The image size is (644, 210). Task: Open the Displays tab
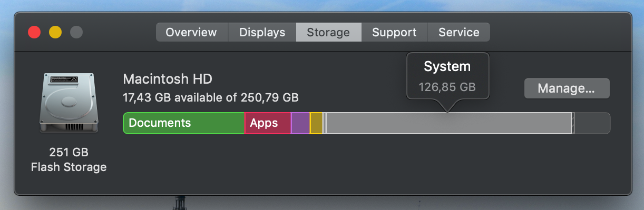click(262, 32)
